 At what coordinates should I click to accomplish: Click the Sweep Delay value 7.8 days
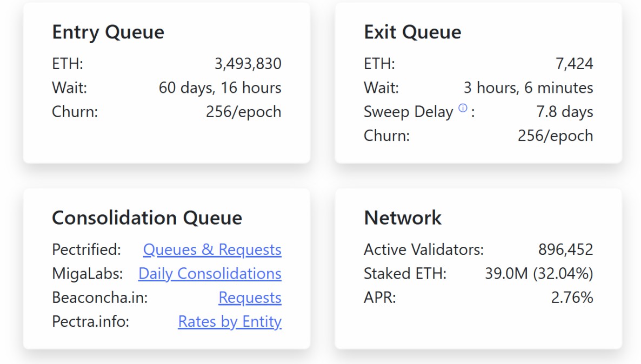(565, 112)
